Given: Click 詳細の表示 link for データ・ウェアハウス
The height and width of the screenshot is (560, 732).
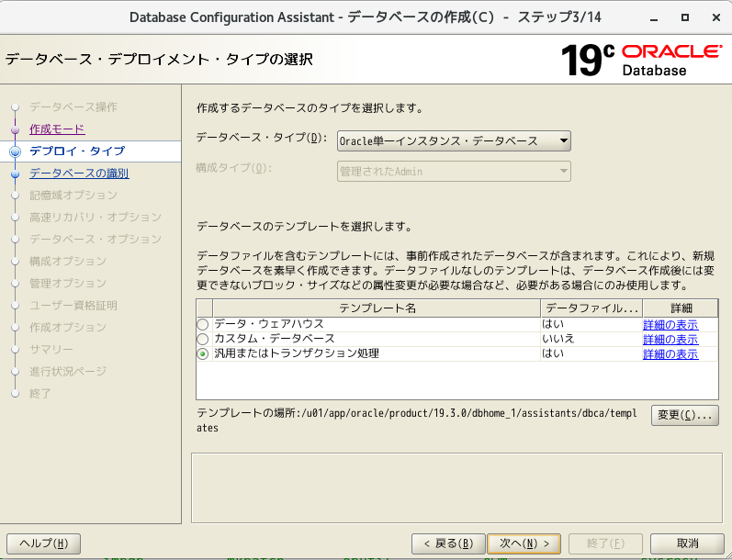Looking at the screenshot, I should pos(670,325).
